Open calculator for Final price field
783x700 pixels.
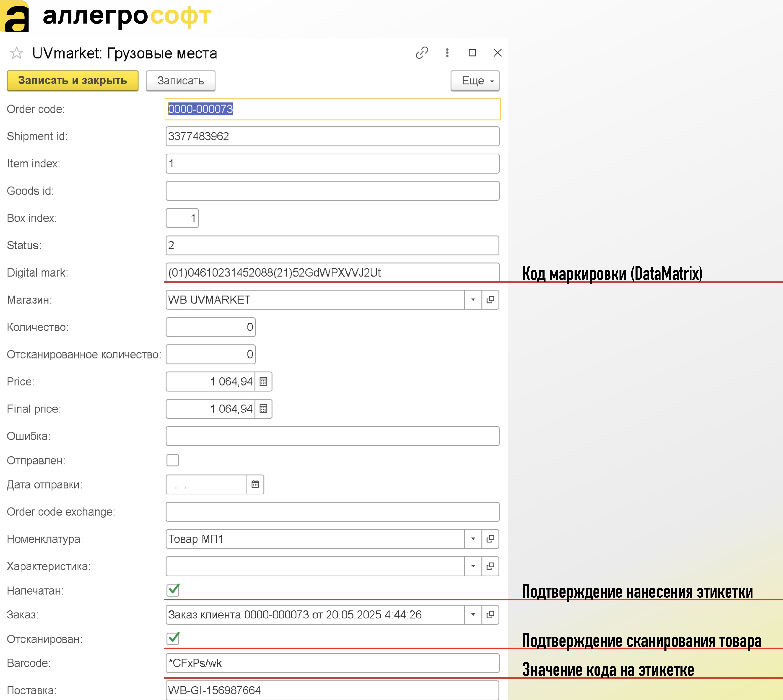[x=263, y=409]
